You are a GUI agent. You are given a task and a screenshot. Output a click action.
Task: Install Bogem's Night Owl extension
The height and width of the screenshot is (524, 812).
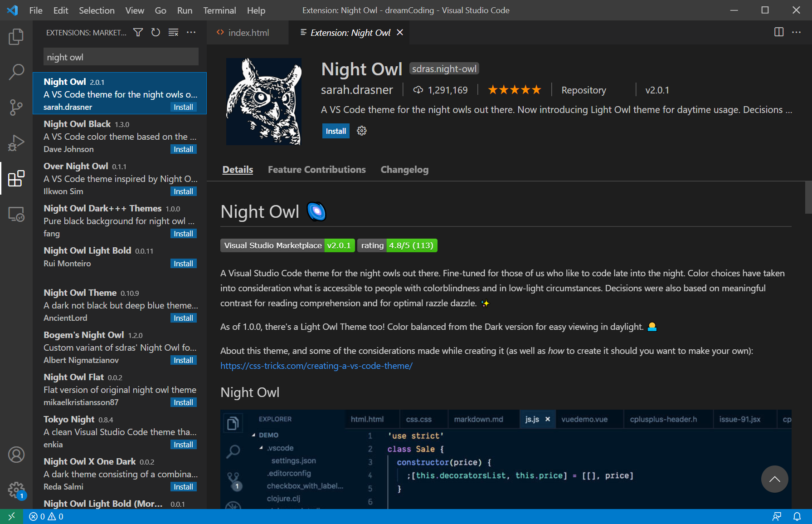point(184,360)
